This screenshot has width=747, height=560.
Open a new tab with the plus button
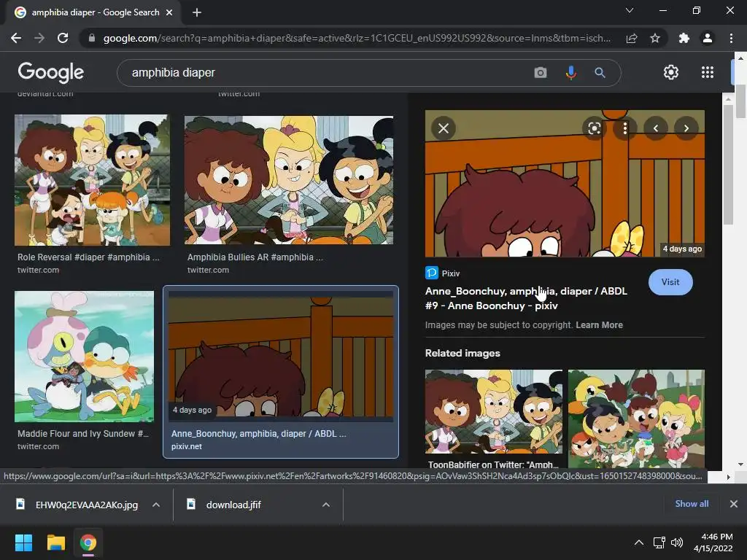tap(197, 12)
